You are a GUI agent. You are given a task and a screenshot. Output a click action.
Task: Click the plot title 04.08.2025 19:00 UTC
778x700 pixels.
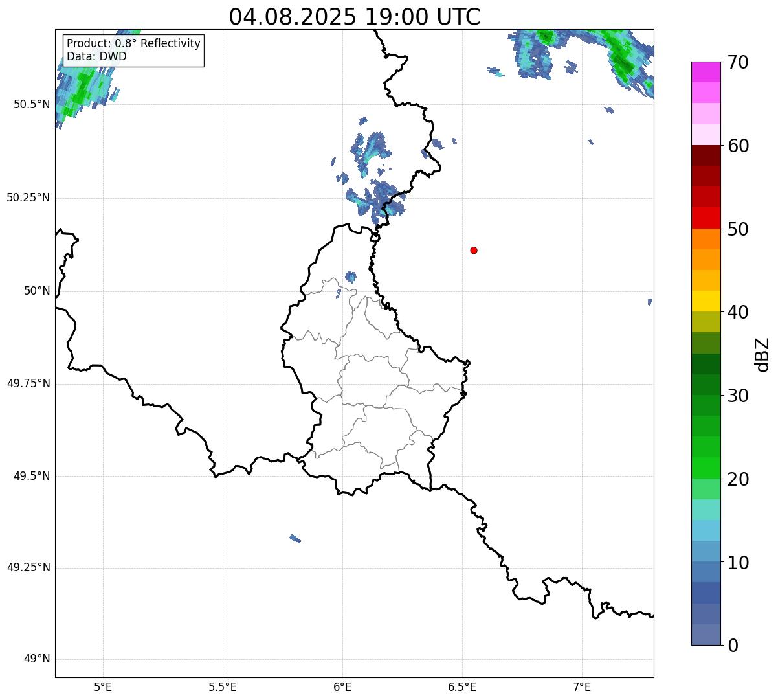[x=355, y=17]
